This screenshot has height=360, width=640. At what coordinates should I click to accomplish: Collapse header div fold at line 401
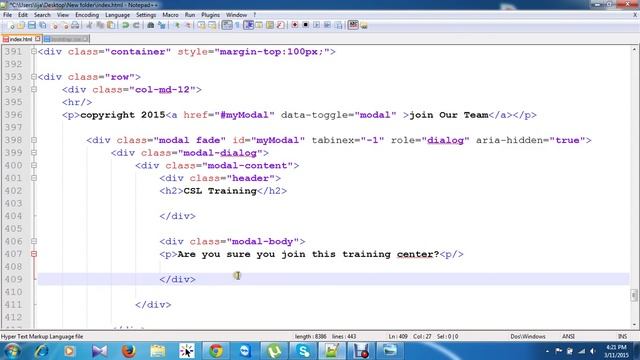coord(34,178)
